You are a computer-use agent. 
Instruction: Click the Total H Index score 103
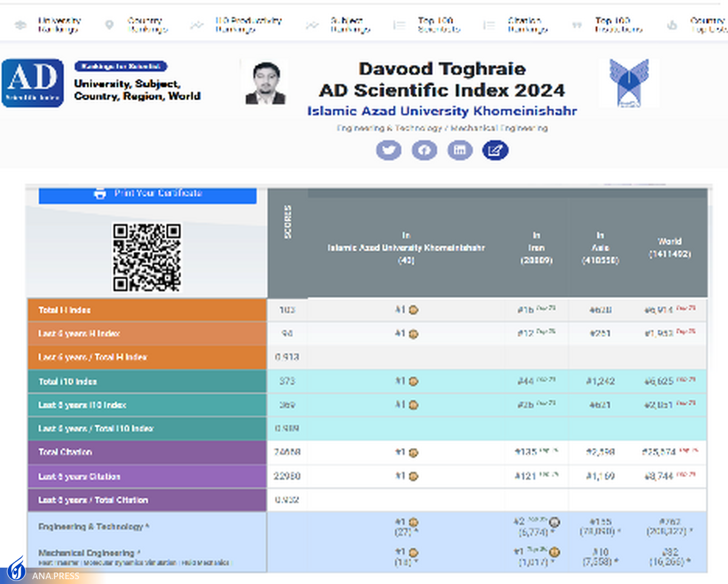point(287,310)
